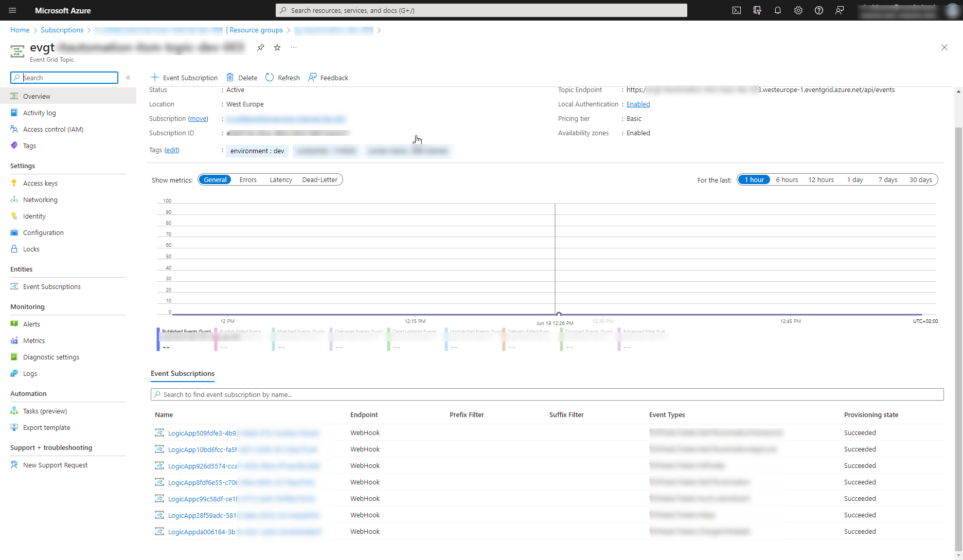Launch Cloud Shell from the top bar
This screenshot has width=963, height=560.
(x=737, y=10)
